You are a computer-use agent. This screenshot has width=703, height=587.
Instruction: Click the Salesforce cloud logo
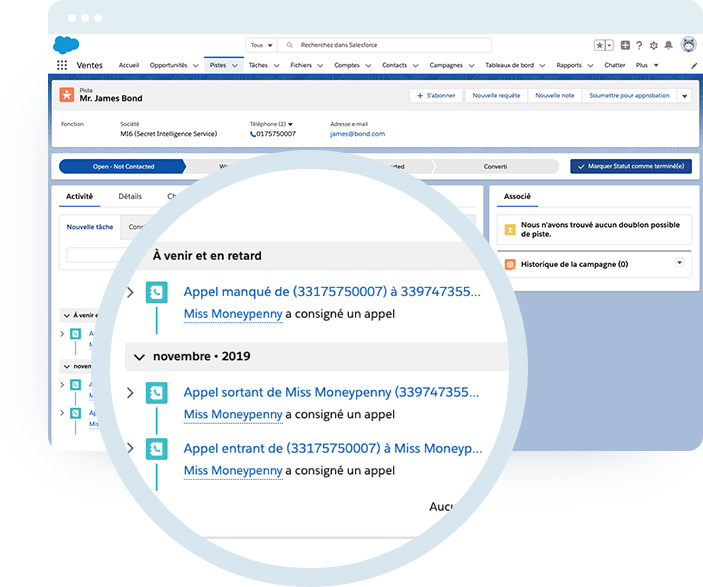66,45
